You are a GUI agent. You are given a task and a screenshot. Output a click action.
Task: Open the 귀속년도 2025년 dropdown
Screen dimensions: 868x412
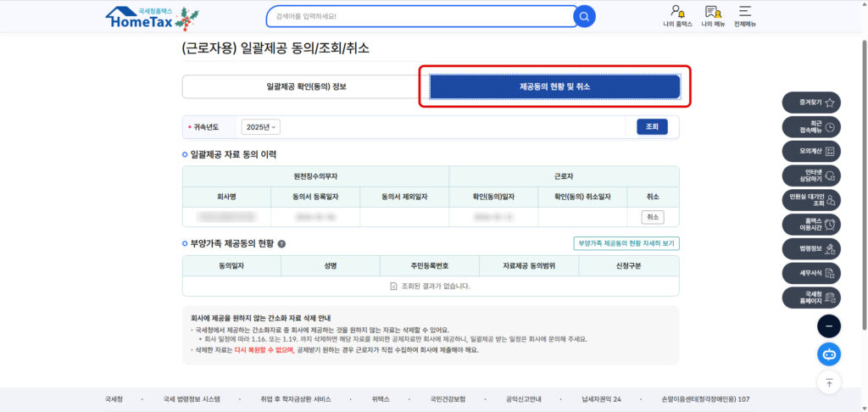[259, 127]
